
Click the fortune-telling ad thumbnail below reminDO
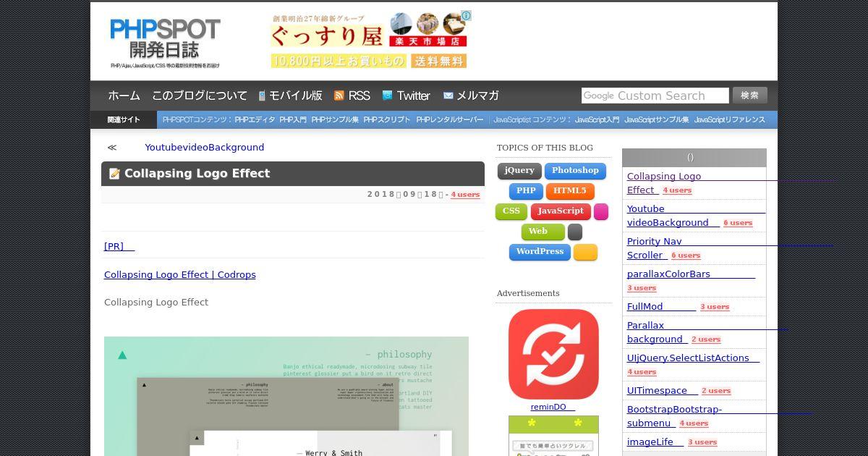click(x=553, y=436)
